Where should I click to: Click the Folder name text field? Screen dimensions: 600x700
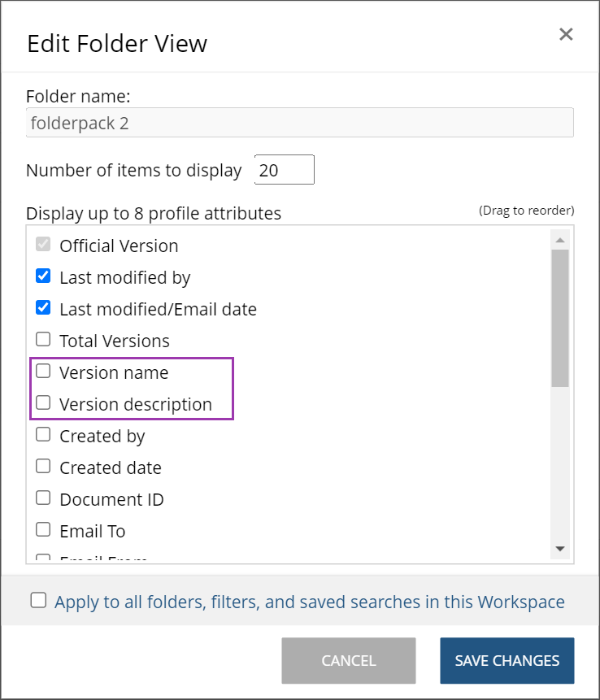coord(299,123)
